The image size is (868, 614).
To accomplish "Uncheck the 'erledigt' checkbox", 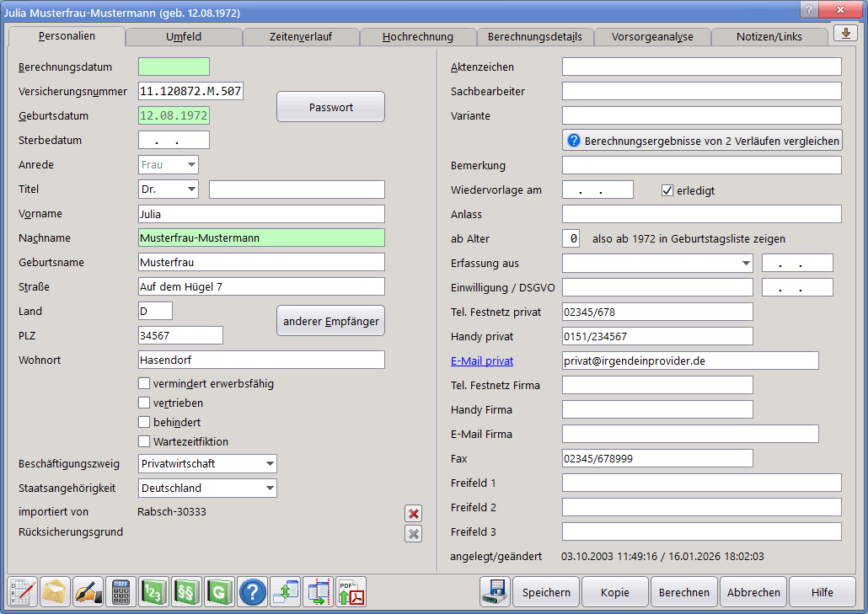I will pyautogui.click(x=668, y=190).
